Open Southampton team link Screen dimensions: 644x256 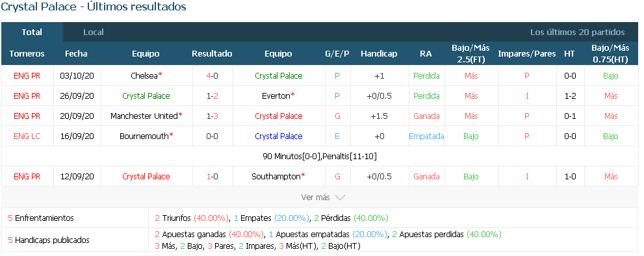click(x=276, y=176)
